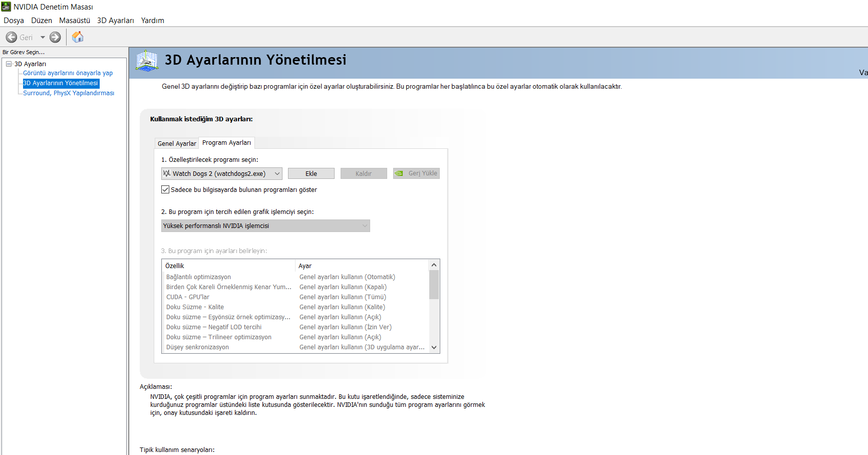Open 'Görüntü ayarlarını önayarla yap' link
868x455 pixels.
point(68,73)
